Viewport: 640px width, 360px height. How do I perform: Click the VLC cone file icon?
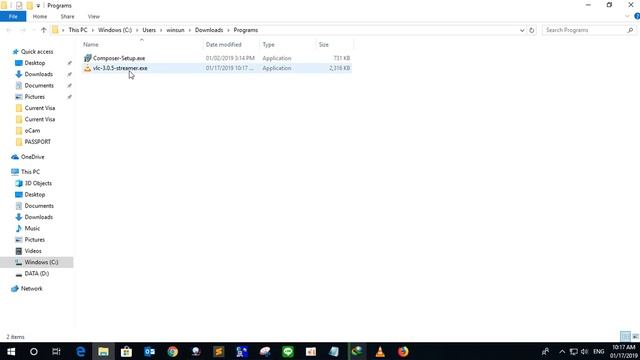[x=87, y=68]
